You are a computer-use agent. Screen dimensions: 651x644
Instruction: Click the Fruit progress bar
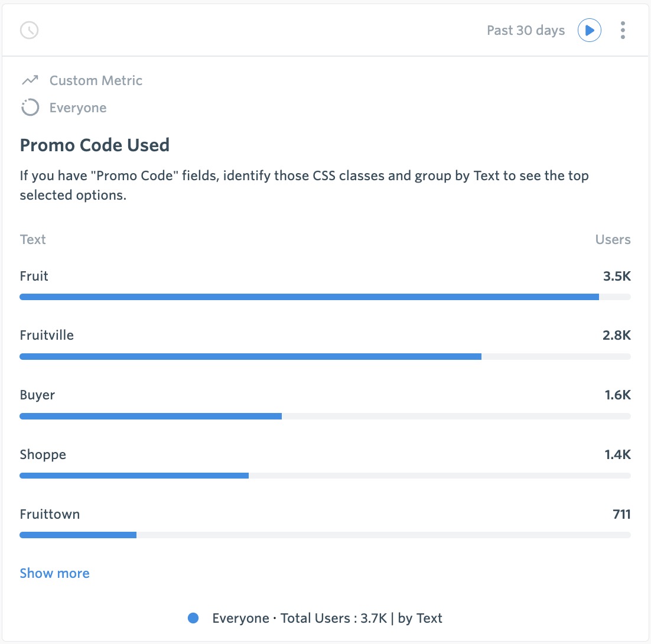click(x=325, y=297)
